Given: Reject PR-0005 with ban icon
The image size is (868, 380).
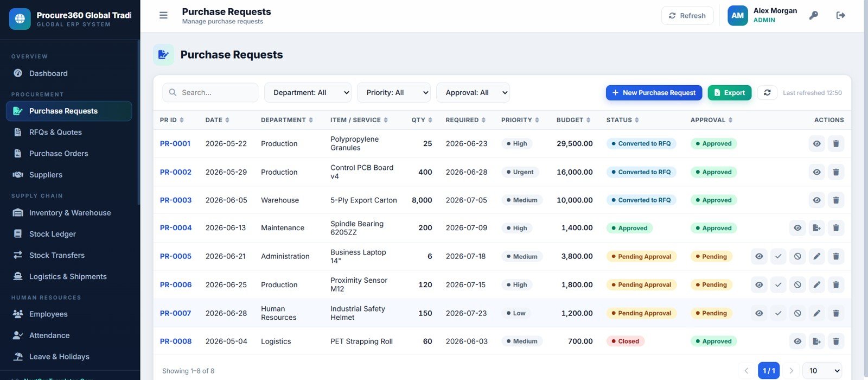Looking at the screenshot, I should pos(797,256).
